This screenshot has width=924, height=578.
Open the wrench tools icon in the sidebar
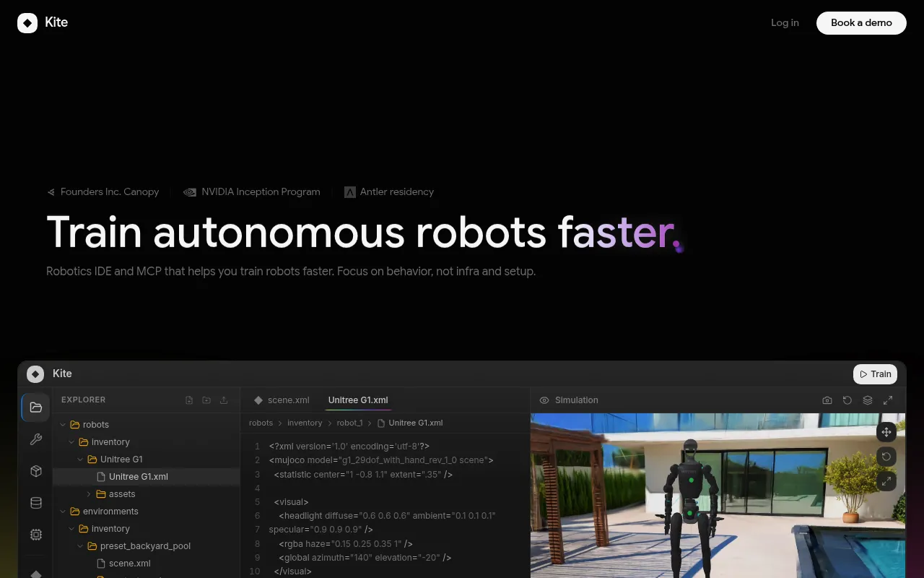coord(35,439)
